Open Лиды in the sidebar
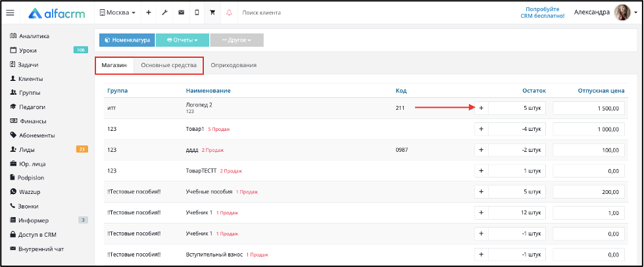 click(x=22, y=149)
